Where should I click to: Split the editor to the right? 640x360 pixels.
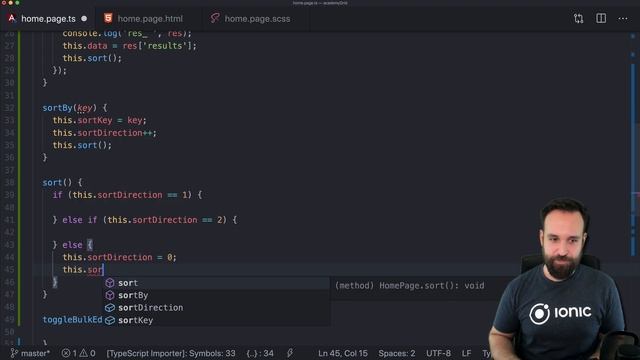pos(601,18)
